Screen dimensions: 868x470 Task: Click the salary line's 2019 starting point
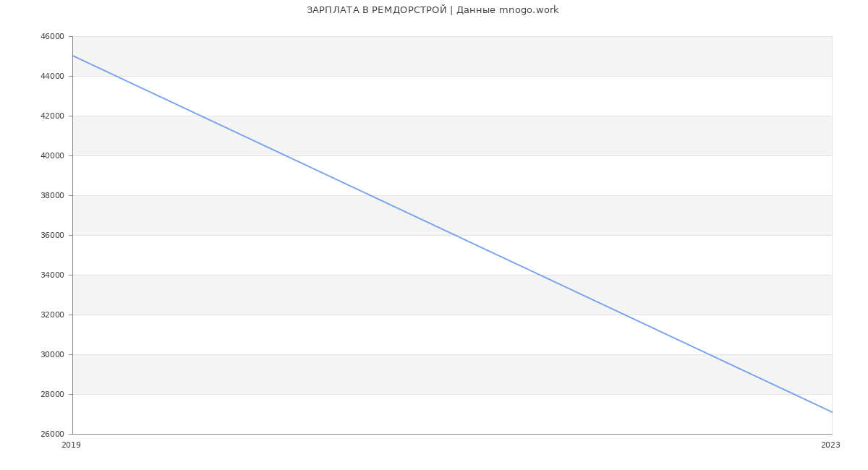click(73, 56)
